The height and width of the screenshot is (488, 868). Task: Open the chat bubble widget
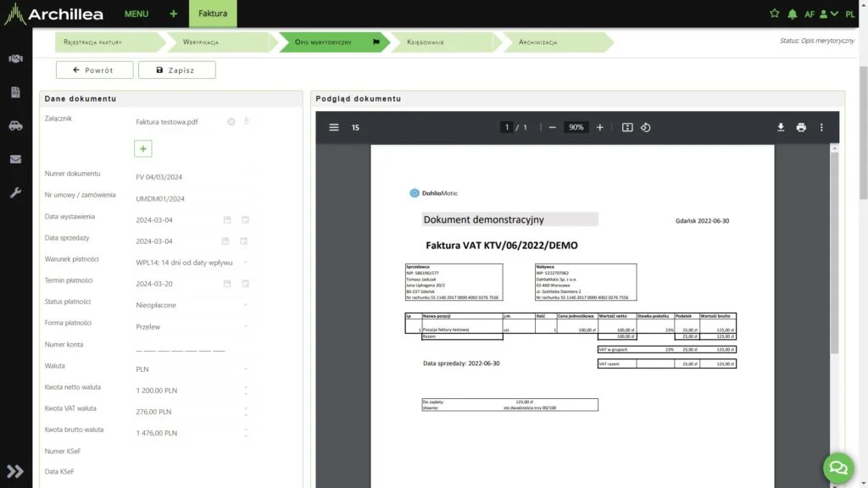(837, 467)
